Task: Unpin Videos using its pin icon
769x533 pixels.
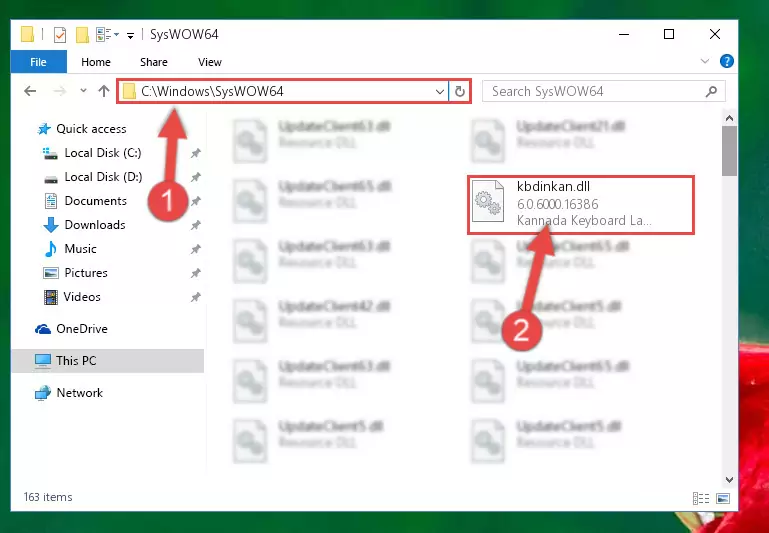Action: click(195, 297)
